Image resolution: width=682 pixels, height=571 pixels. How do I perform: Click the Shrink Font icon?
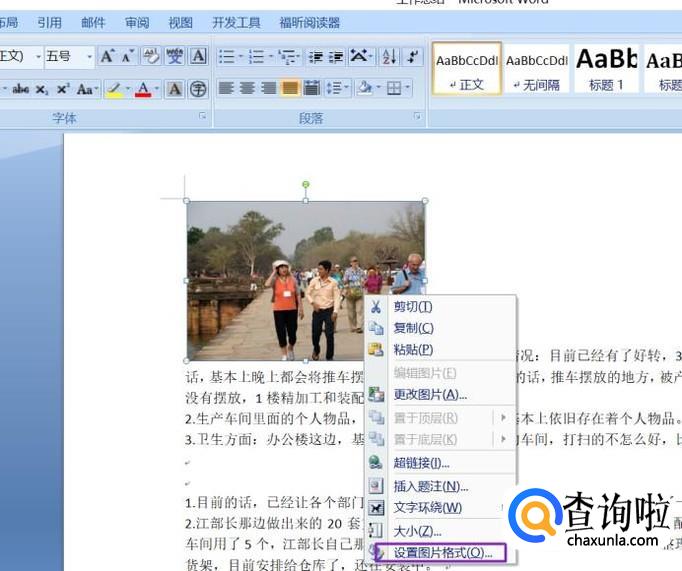coord(128,56)
